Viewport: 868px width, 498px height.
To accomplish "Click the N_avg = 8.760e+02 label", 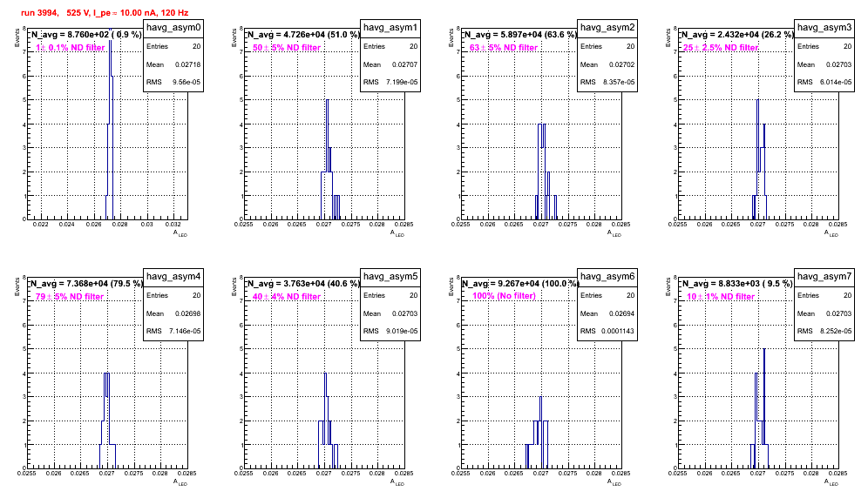I will [x=85, y=35].
